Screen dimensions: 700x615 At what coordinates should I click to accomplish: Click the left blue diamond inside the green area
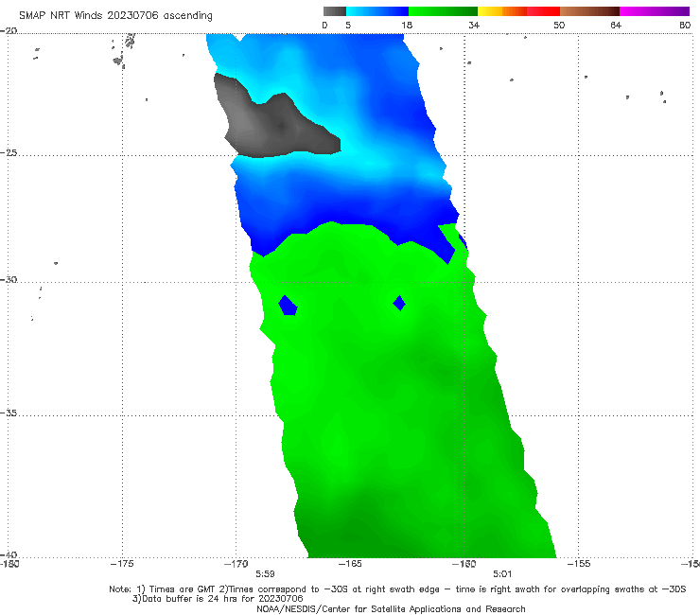coord(288,306)
